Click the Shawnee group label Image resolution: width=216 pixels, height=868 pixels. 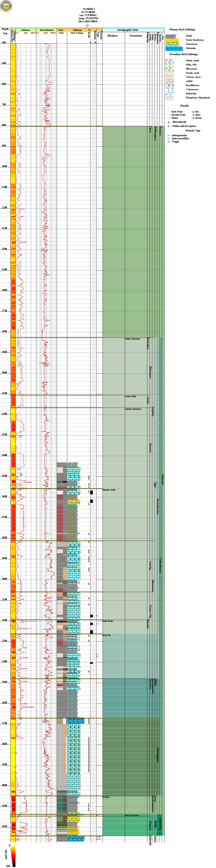[150, 448]
